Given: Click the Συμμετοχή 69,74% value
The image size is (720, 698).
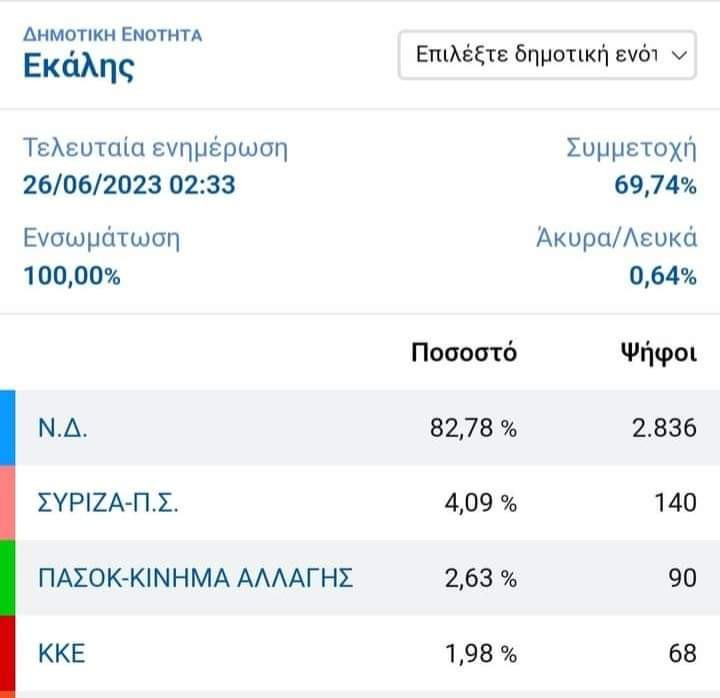Looking at the screenshot, I should [x=655, y=185].
